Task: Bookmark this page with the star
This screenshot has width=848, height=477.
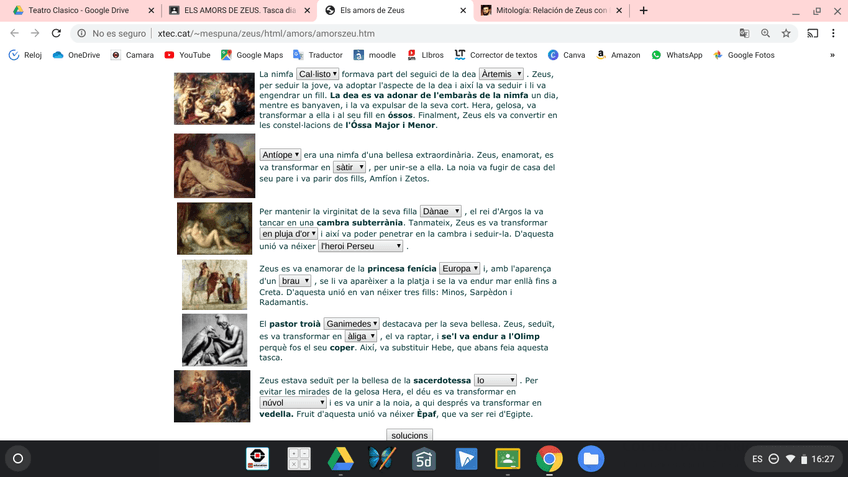Action: click(786, 34)
